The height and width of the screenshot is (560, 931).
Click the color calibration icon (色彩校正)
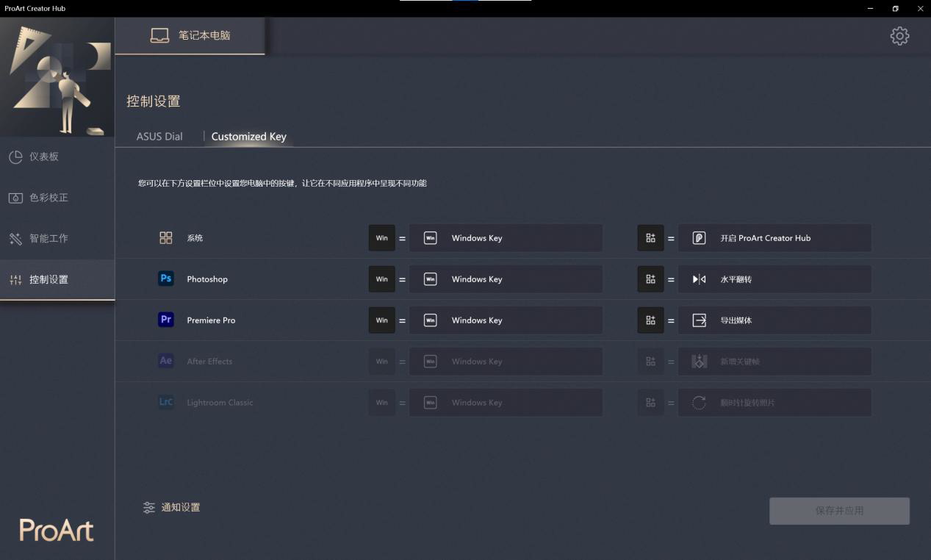click(15, 198)
